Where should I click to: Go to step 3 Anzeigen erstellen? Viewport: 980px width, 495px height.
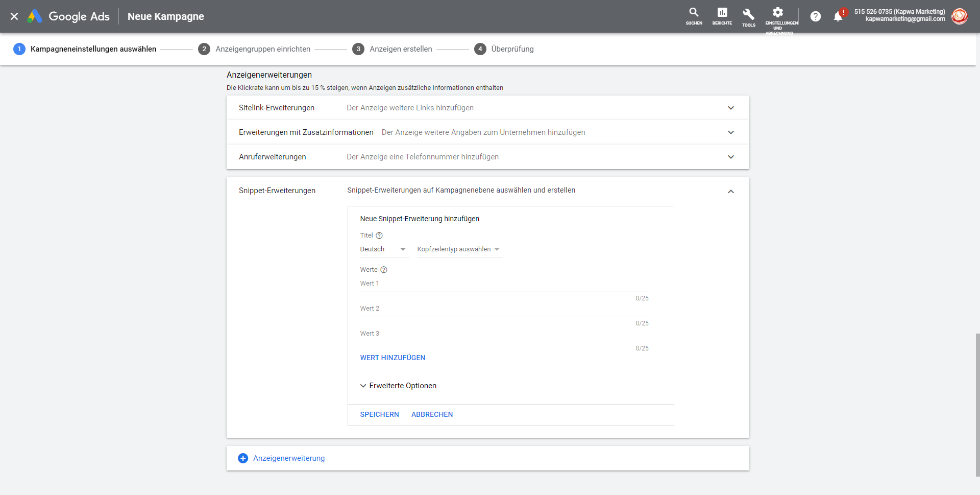[392, 49]
